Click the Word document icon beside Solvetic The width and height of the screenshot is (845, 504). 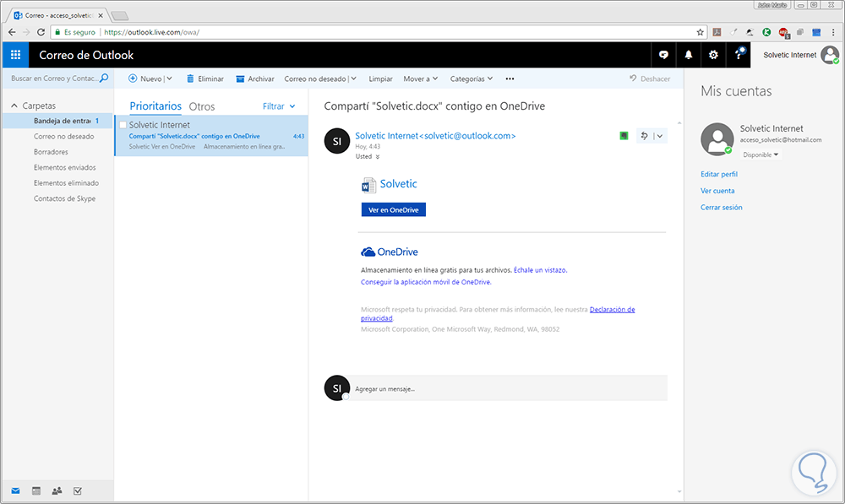click(x=368, y=185)
